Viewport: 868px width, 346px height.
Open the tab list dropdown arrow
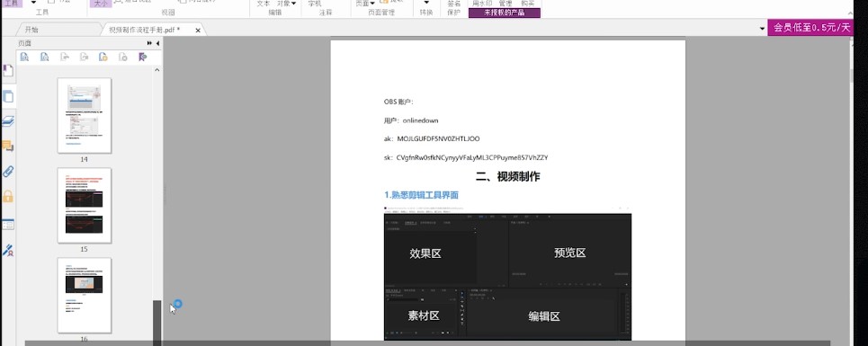click(762, 29)
